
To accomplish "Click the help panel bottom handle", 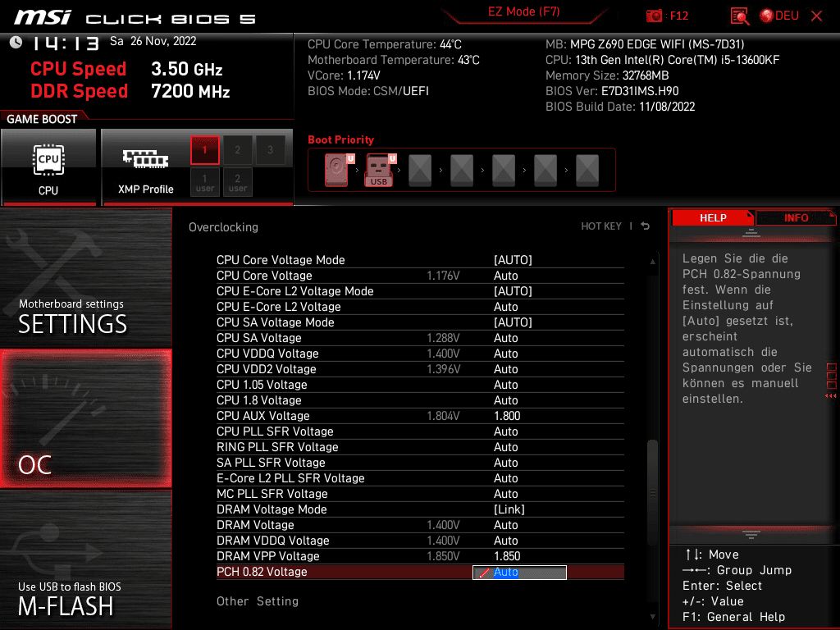I will (751, 534).
